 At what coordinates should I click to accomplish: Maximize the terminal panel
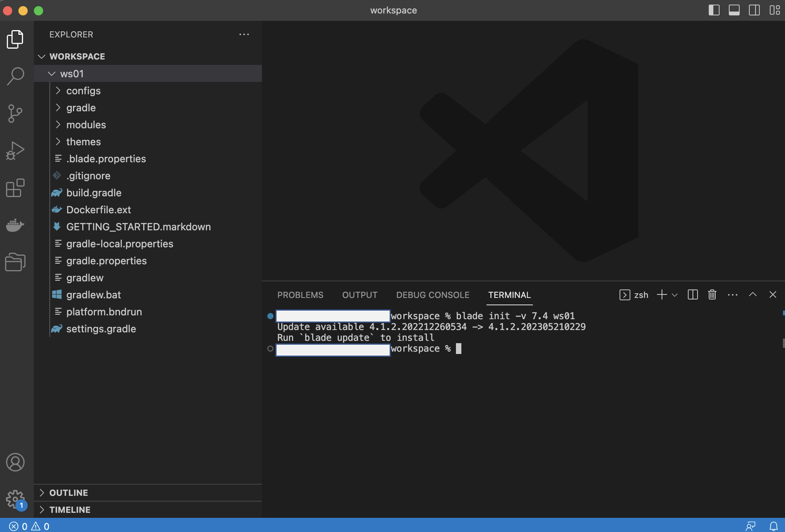[x=753, y=295]
